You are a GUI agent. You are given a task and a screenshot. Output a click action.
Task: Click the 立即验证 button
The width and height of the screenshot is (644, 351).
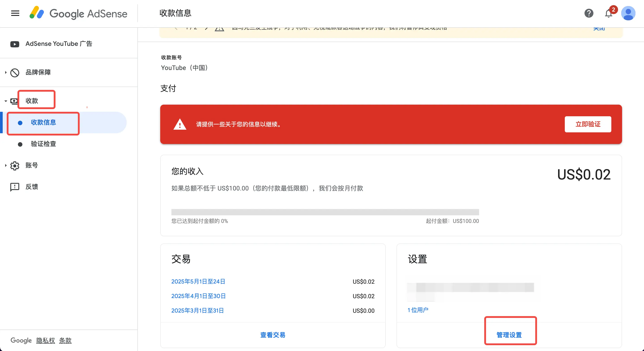point(588,124)
